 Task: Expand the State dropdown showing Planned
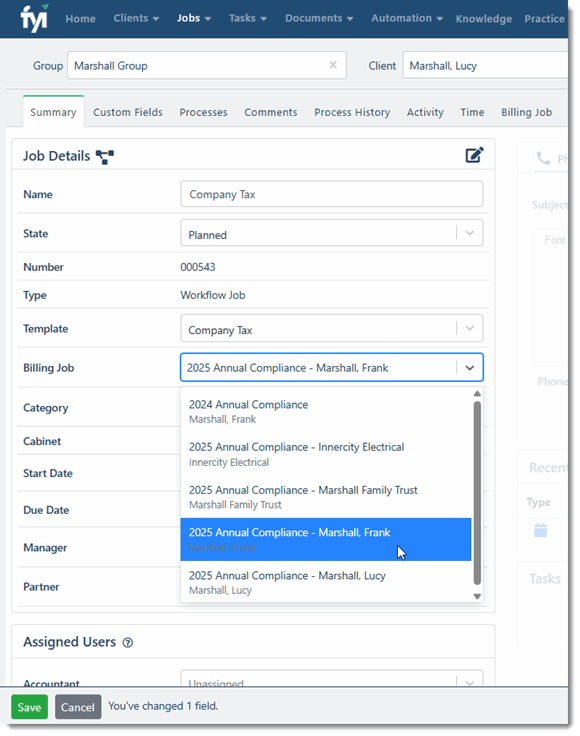[x=332, y=233]
